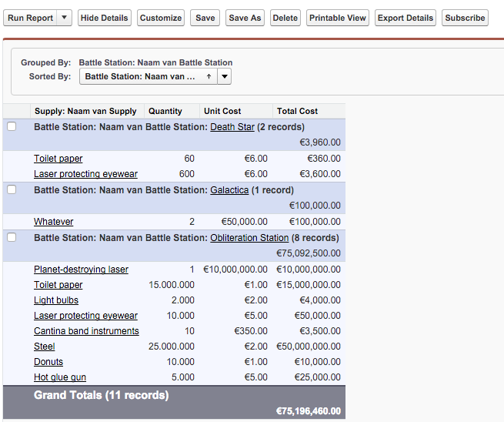Click the Run Report button
504x422 pixels.
(30, 18)
